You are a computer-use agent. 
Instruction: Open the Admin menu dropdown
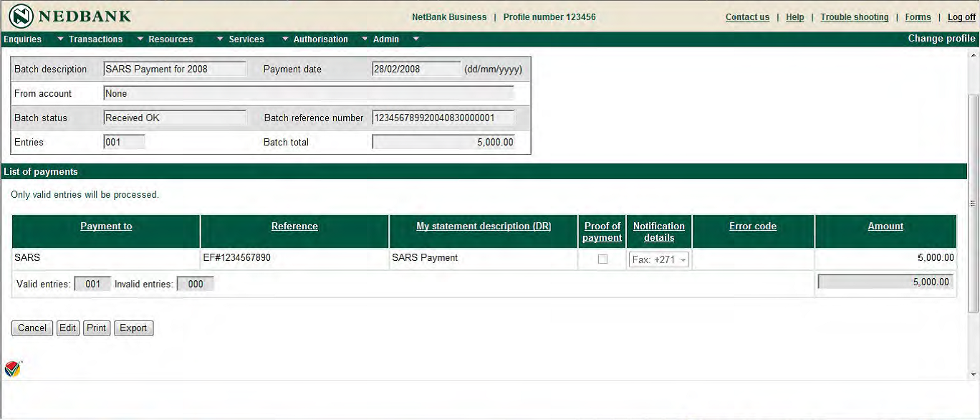[x=385, y=39]
